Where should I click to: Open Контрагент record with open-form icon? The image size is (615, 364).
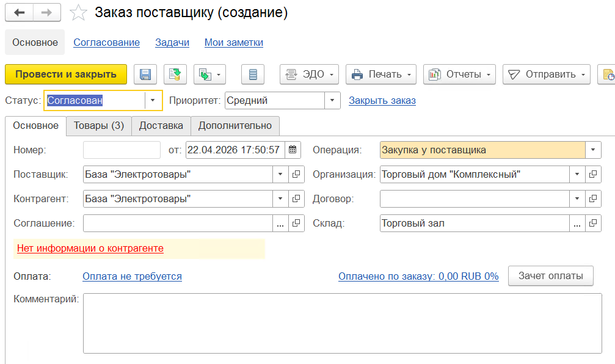point(296,199)
